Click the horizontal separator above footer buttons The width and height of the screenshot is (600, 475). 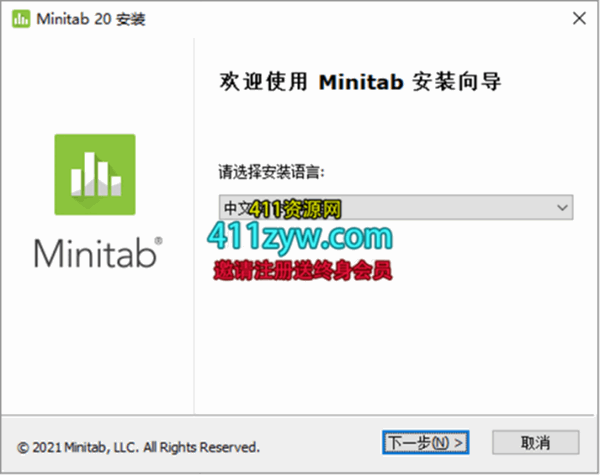coord(298,415)
